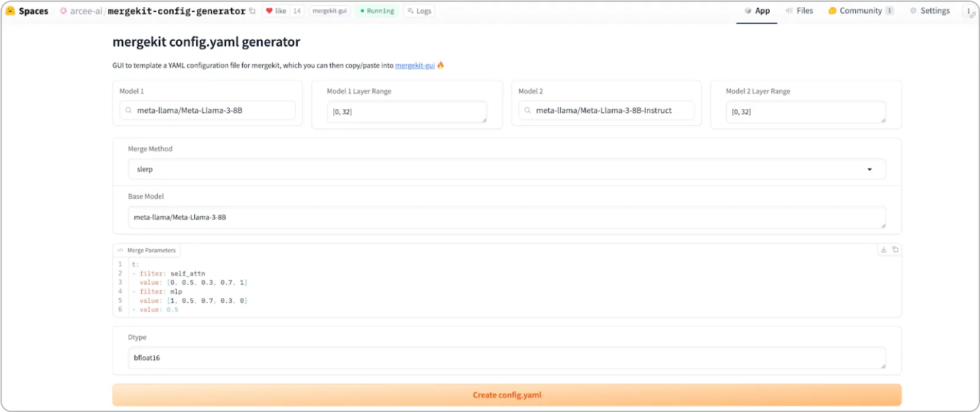Viewport: 980px width, 412px height.
Task: Click the arcee-ai avatar icon
Action: (63, 11)
